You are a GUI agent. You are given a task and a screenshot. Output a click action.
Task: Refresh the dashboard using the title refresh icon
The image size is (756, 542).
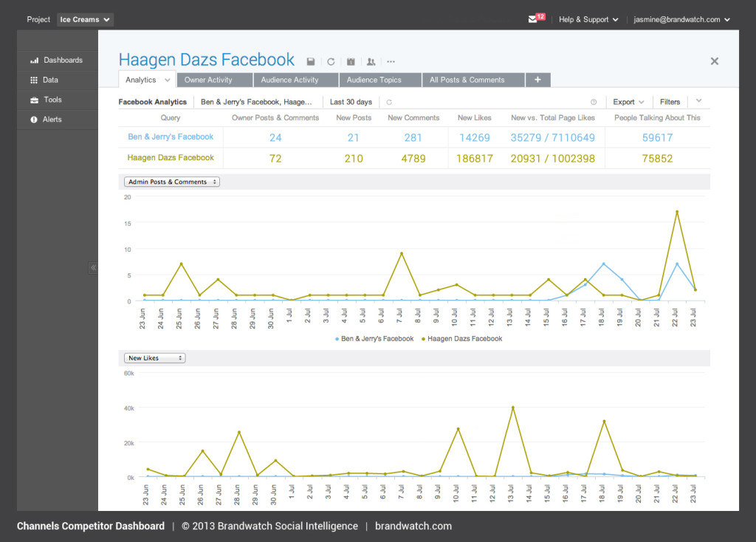[331, 62]
